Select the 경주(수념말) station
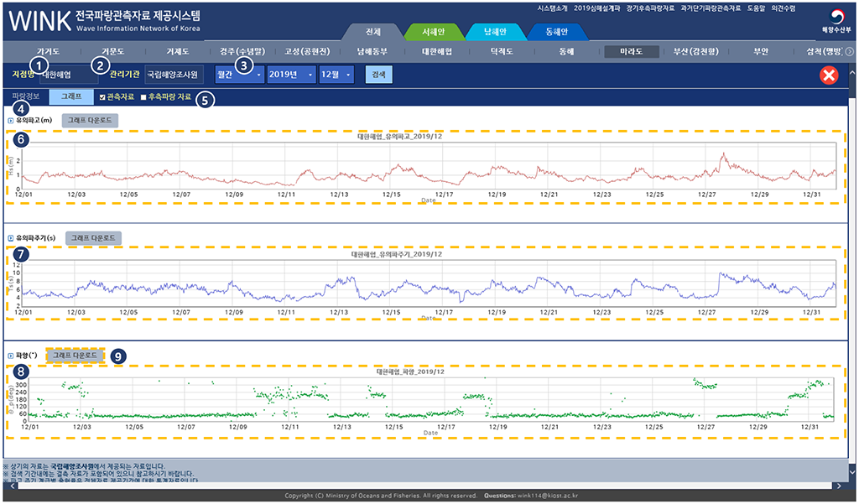This screenshot has height=504, width=859. (242, 51)
